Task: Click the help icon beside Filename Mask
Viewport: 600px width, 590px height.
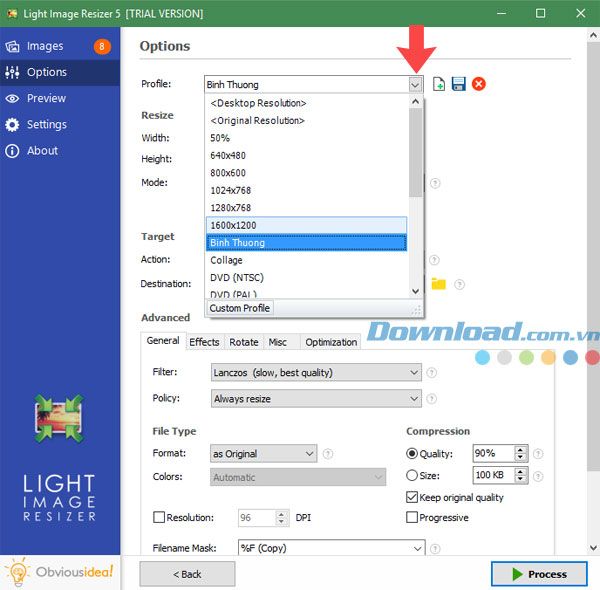Action: tap(435, 549)
